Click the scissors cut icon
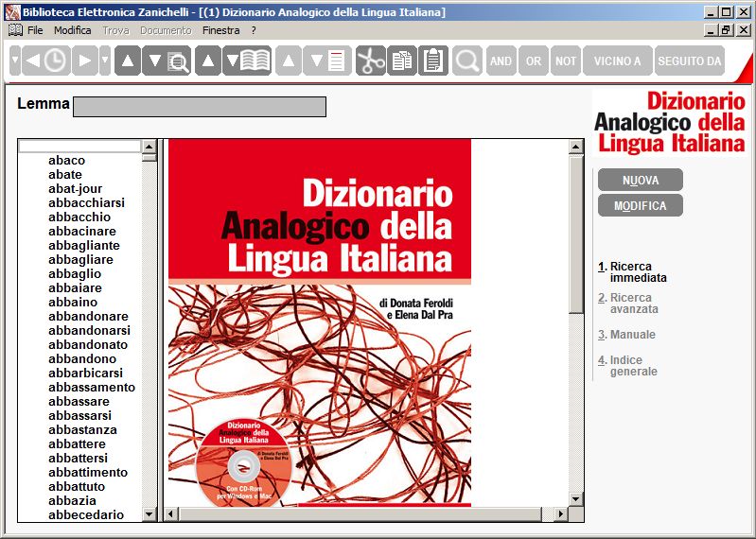The image size is (756, 539). point(371,61)
